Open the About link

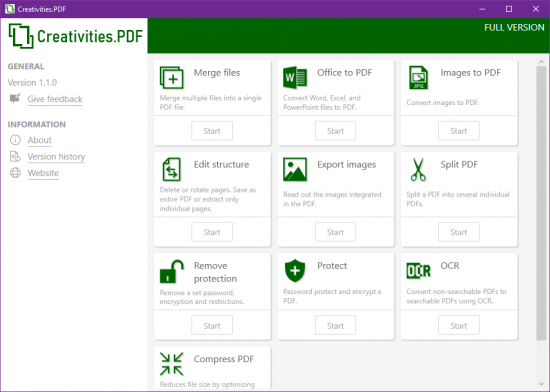[40, 140]
